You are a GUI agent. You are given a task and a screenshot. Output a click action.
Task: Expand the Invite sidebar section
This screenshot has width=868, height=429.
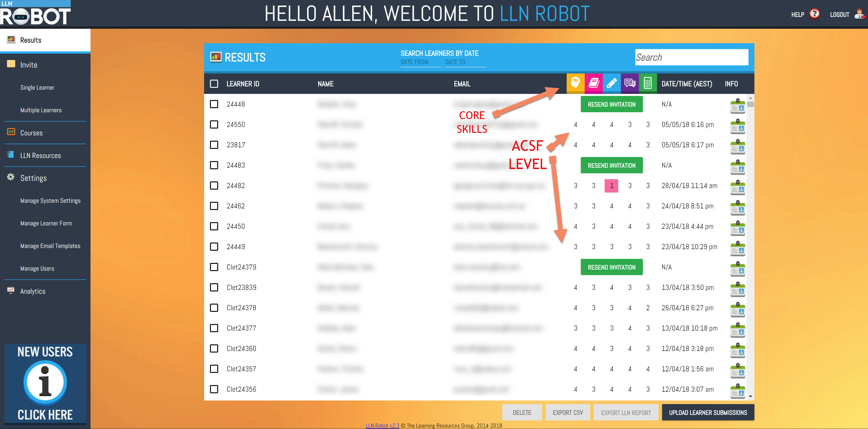tap(45, 65)
